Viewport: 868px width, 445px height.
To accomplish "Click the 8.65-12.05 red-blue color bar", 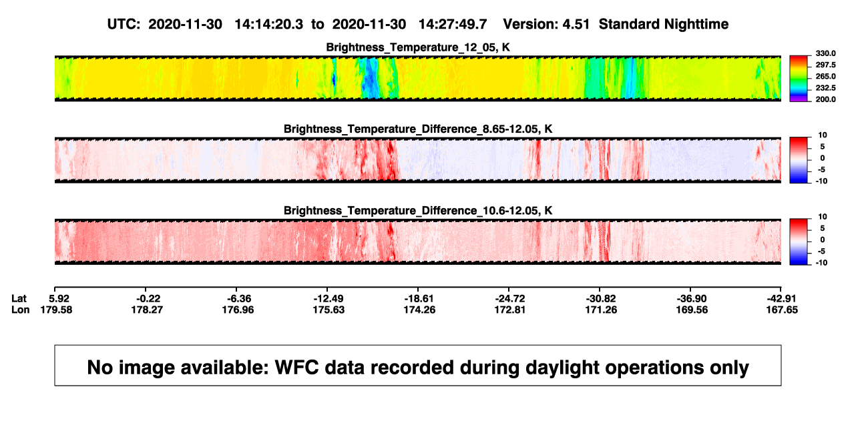I will [x=799, y=160].
